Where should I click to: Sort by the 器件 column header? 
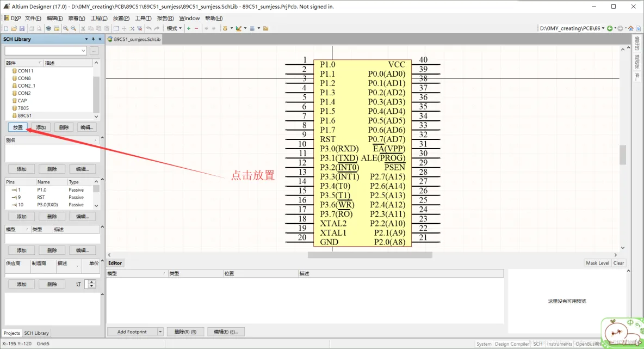[23, 63]
